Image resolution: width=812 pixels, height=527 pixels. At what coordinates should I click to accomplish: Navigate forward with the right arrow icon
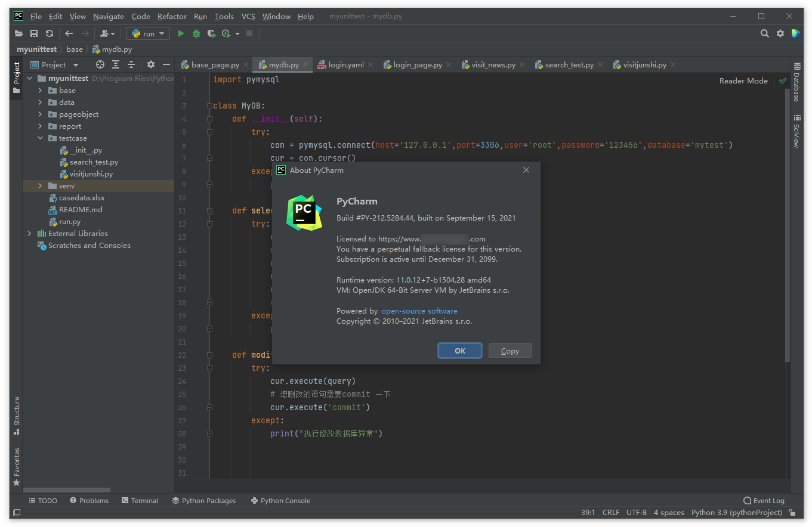click(85, 34)
